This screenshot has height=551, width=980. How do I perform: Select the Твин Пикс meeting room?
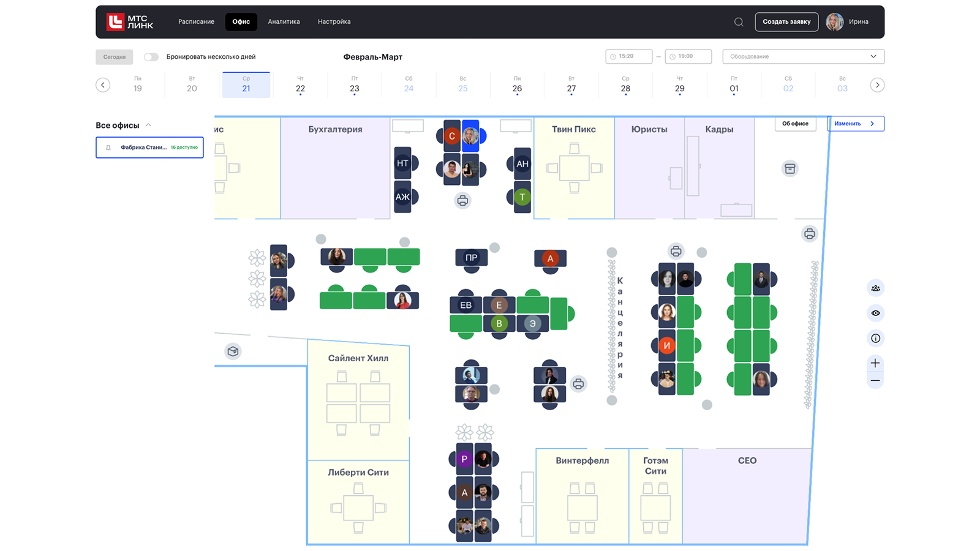574,168
